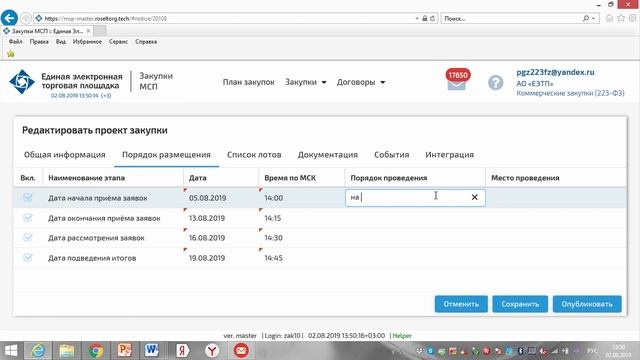Open the Правка browser menu

point(39,42)
